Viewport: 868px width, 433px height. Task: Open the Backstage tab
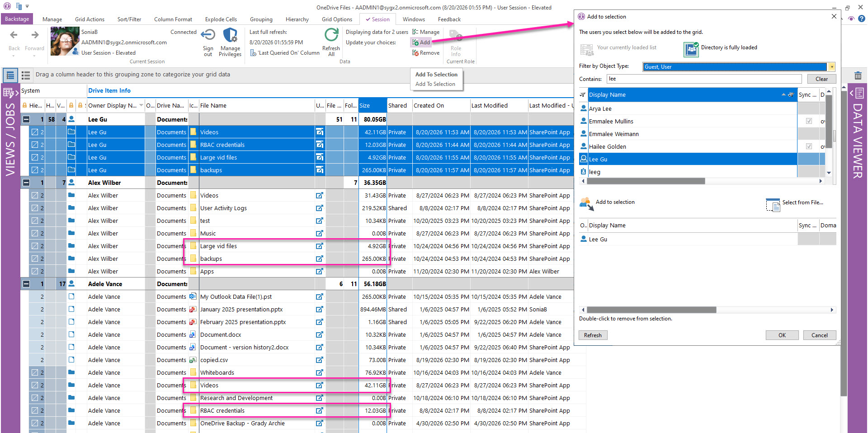coord(17,19)
